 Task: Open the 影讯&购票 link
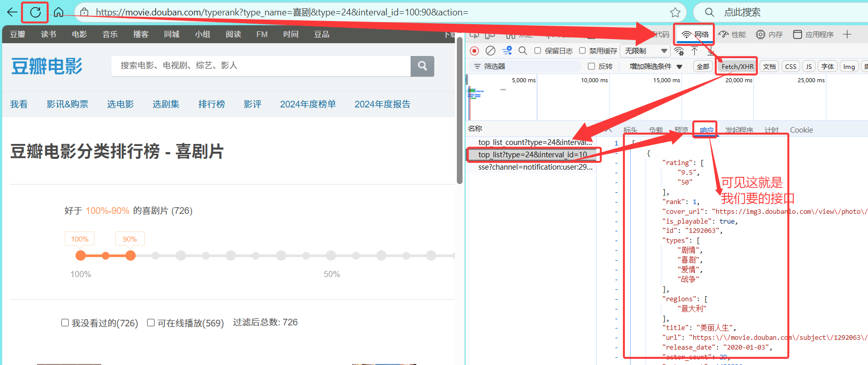(x=67, y=104)
